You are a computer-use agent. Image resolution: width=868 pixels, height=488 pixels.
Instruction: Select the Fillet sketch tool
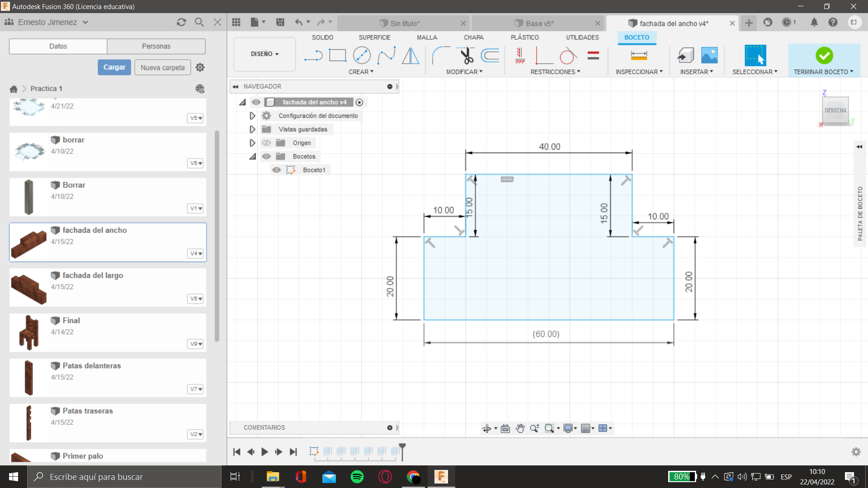[441, 56]
